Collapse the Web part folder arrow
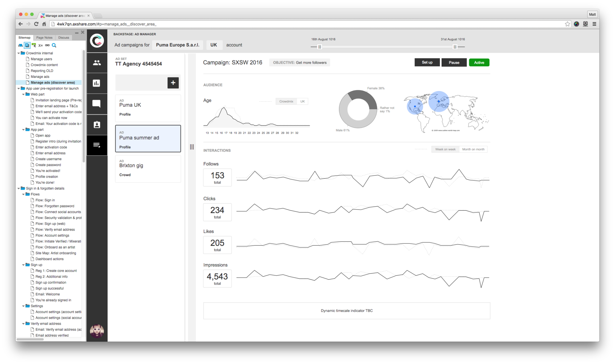The height and width of the screenshot is (364, 615). pyautogui.click(x=23, y=94)
